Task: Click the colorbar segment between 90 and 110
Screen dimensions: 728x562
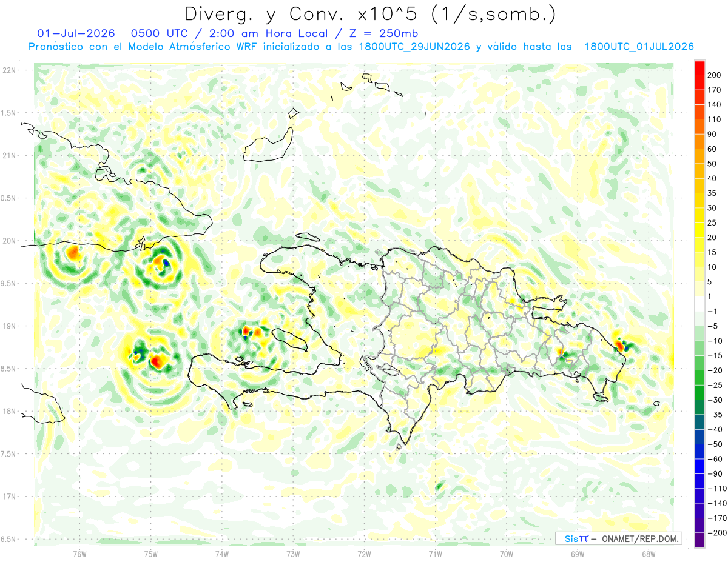Action: pyautogui.click(x=699, y=127)
